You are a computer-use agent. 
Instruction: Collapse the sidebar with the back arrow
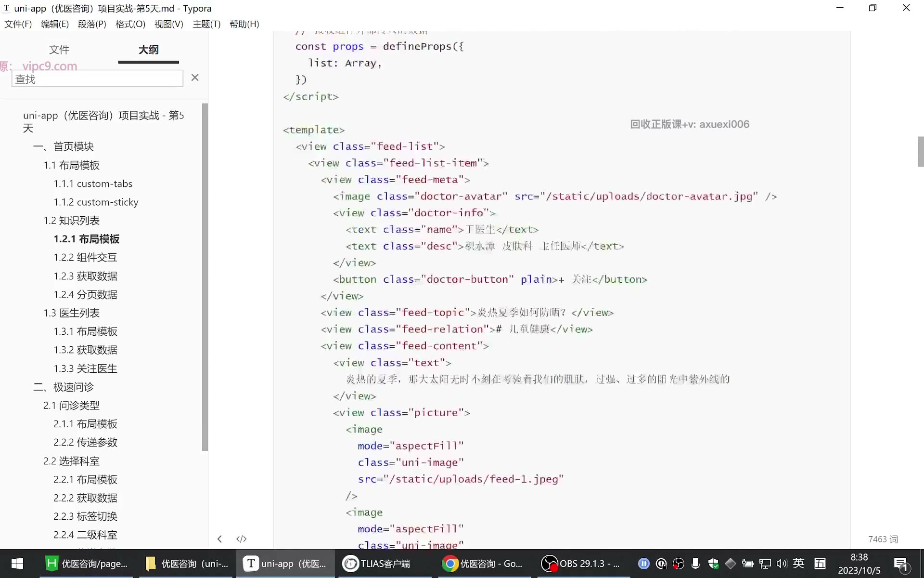coord(219,539)
